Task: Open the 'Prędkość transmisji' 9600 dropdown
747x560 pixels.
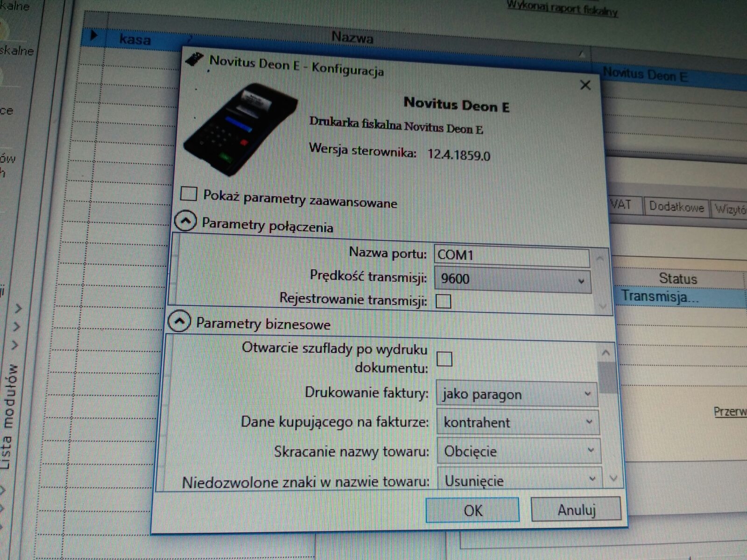Action: (513, 280)
